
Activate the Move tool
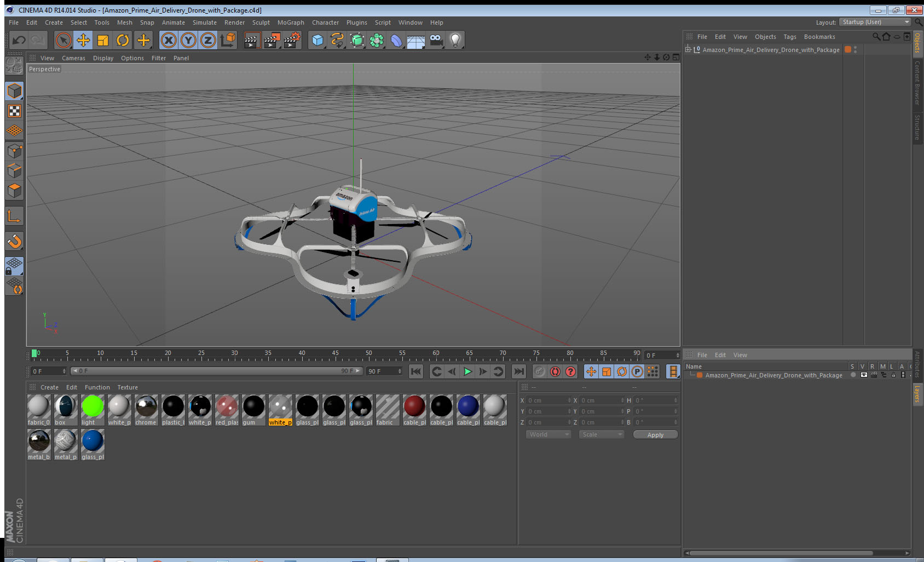(83, 40)
